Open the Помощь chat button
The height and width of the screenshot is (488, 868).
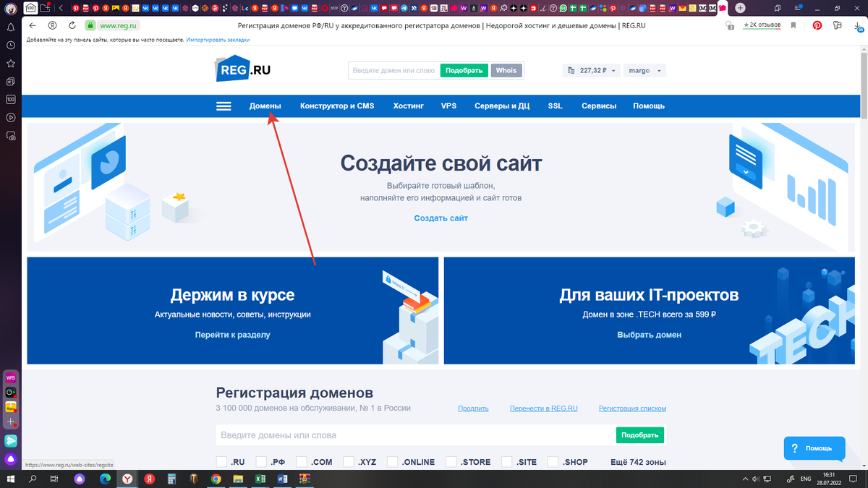[814, 448]
